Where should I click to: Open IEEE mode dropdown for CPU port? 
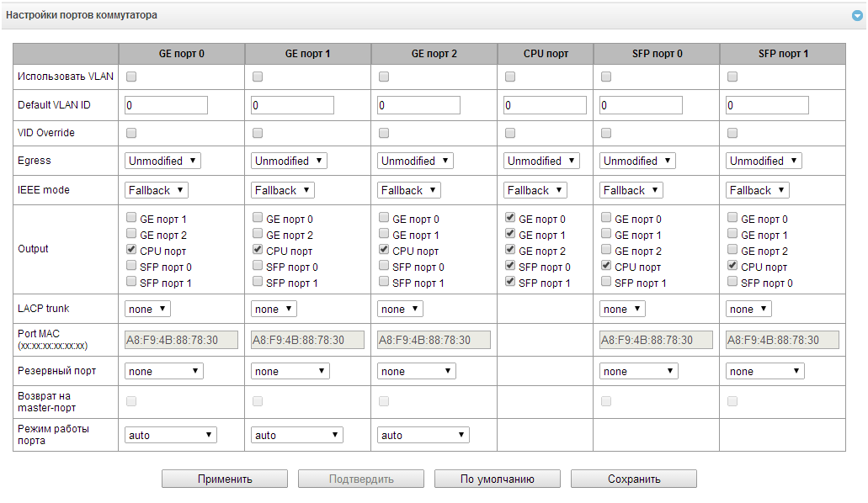coord(535,190)
